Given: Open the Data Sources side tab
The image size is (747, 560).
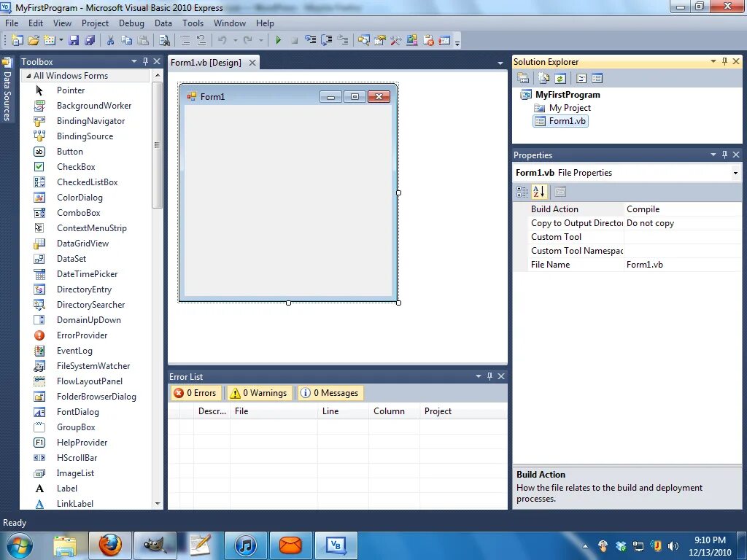Looking at the screenshot, I should point(7,90).
